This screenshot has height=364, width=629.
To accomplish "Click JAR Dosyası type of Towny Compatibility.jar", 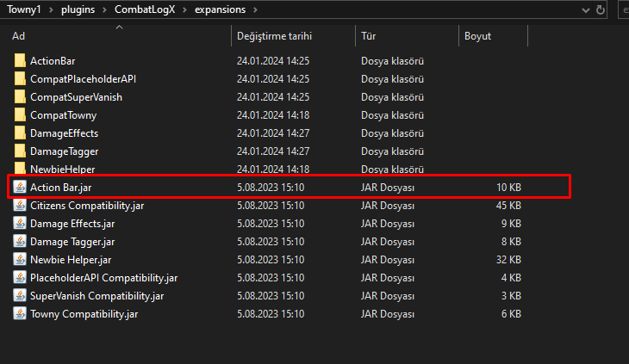I will coord(388,313).
